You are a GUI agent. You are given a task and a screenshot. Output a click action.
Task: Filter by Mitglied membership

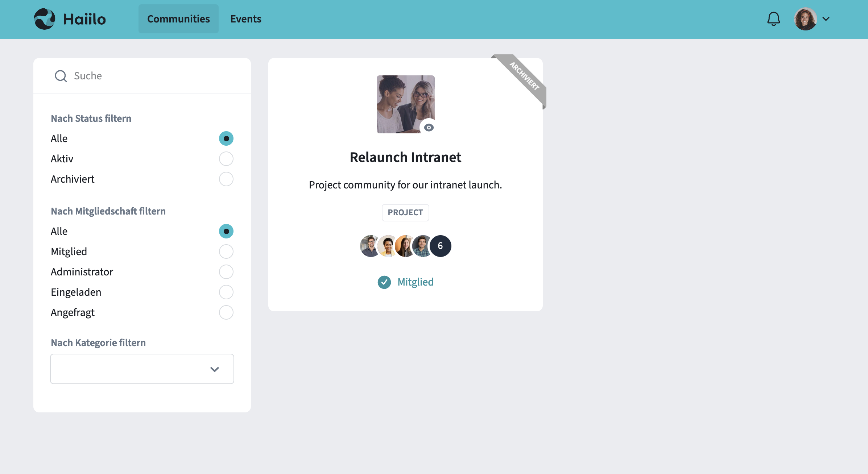226,251
